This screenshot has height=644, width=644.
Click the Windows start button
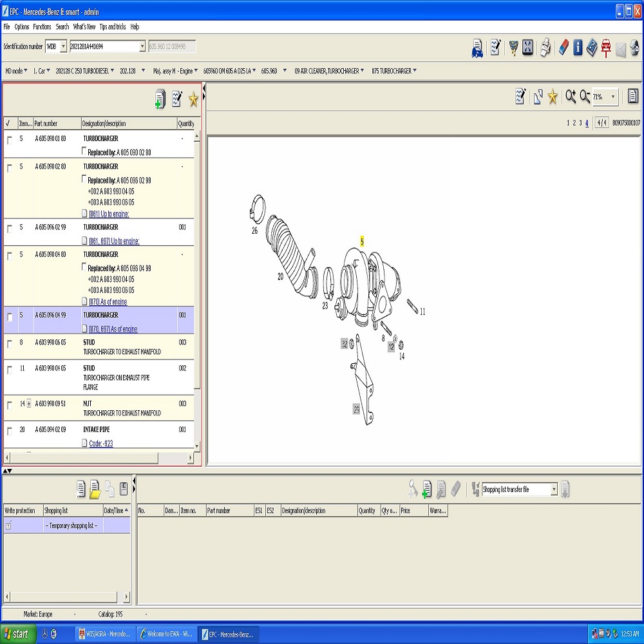pos(17,634)
